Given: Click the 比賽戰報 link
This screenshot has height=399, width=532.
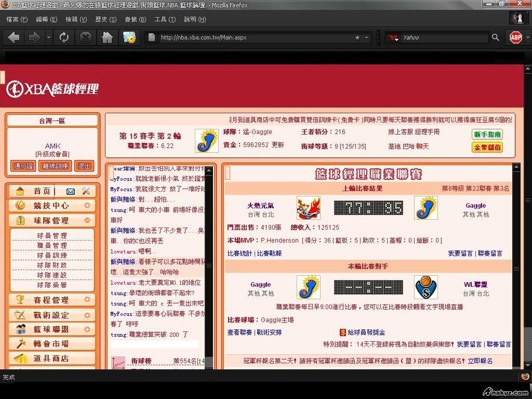Looking at the screenshot, I should click(270, 253).
